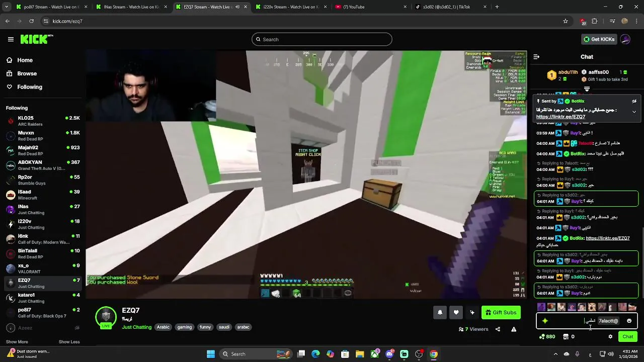
Task: Collapse the chat panel arrow icon
Action: [x=536, y=57]
